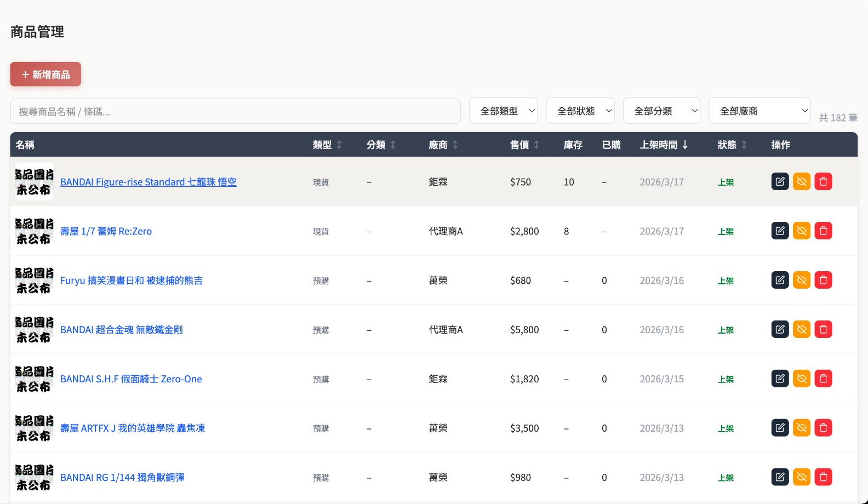Open edit for Furyu 搞笑漫畫日和 被逮捕的熊吉

[780, 280]
